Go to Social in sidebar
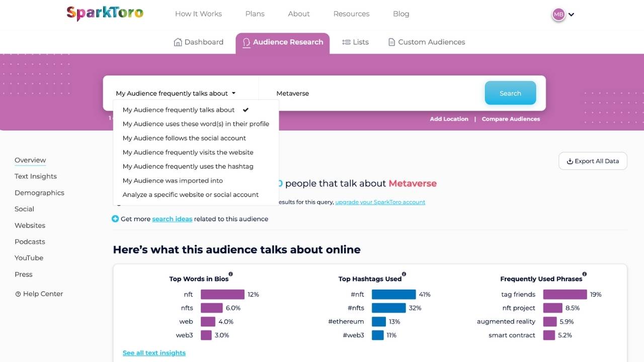Viewport: 644px width, 362px height. point(24,209)
